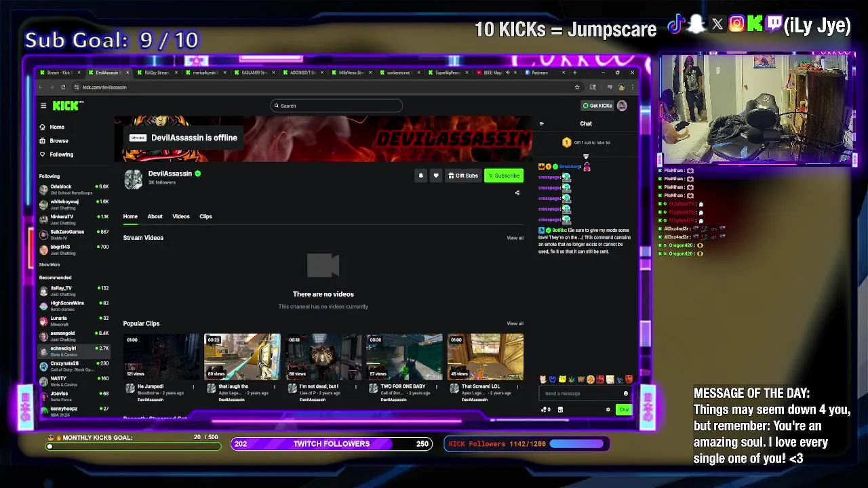Screen dimensions: 868x488
Task: Open the He Jumped! clip thumbnail
Action: point(161,357)
